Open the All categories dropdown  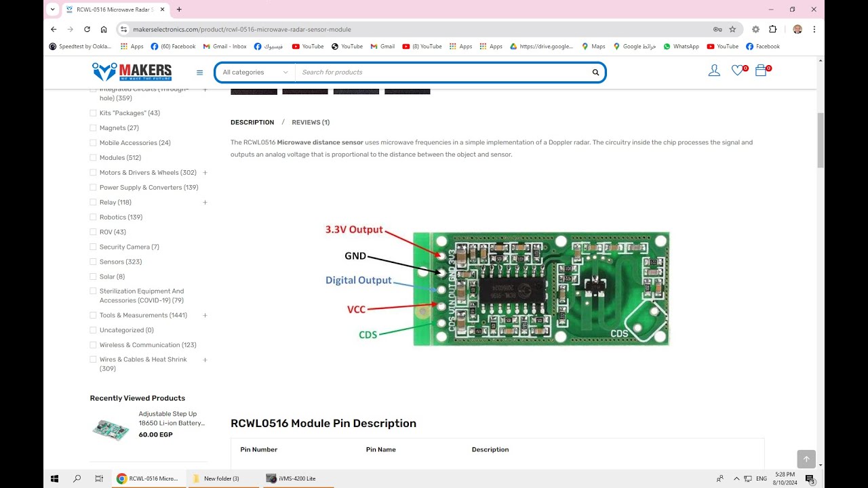255,73
